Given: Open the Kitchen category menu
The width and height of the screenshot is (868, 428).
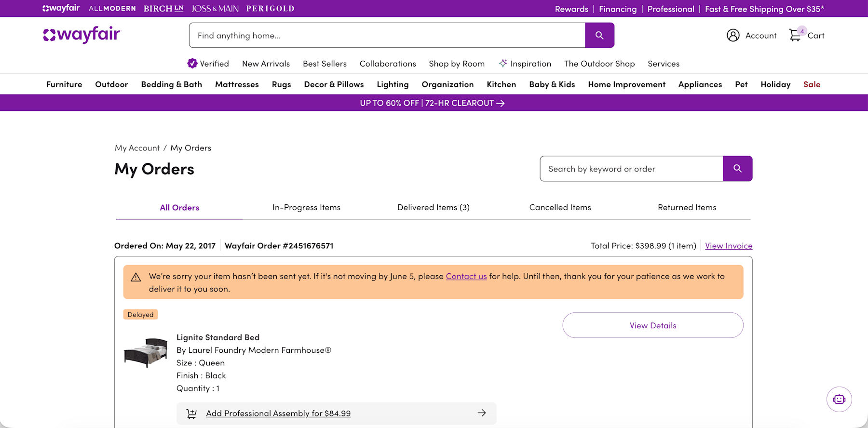Looking at the screenshot, I should pos(502,84).
